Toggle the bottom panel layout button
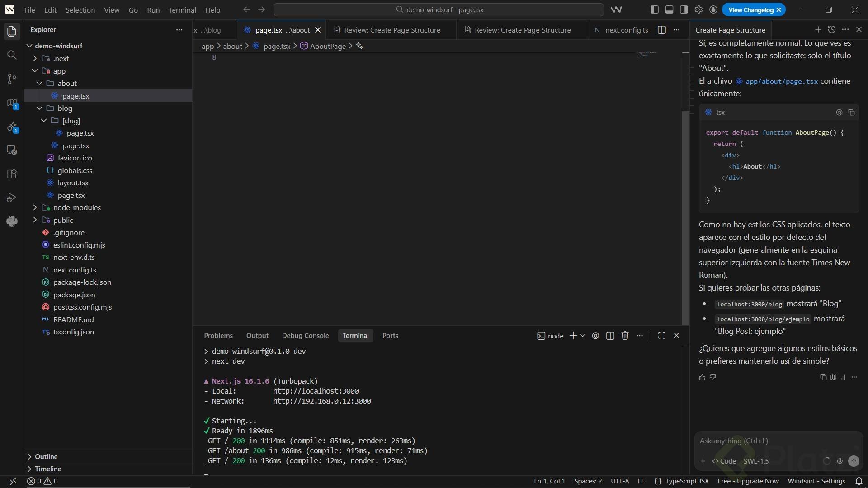Image resolution: width=868 pixels, height=488 pixels. point(669,10)
